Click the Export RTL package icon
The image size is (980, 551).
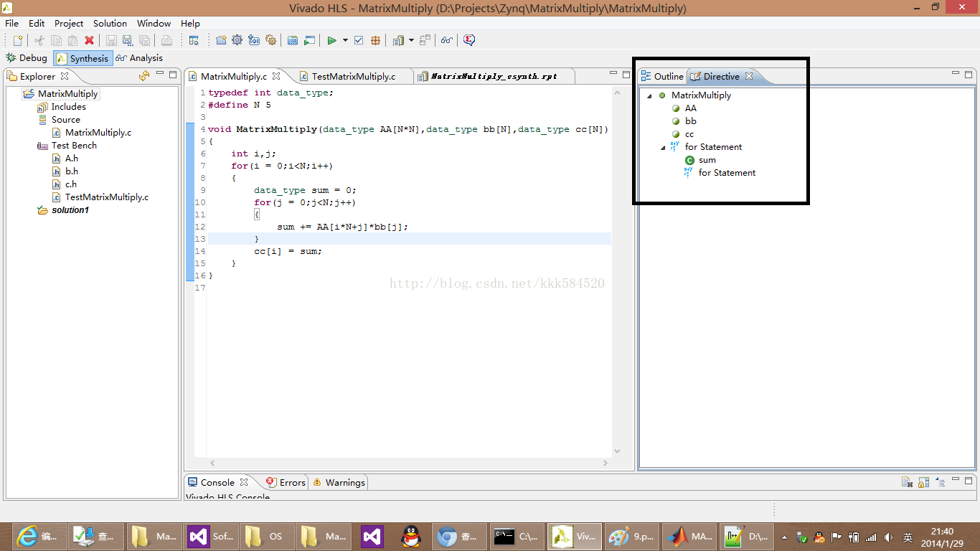[x=375, y=40]
